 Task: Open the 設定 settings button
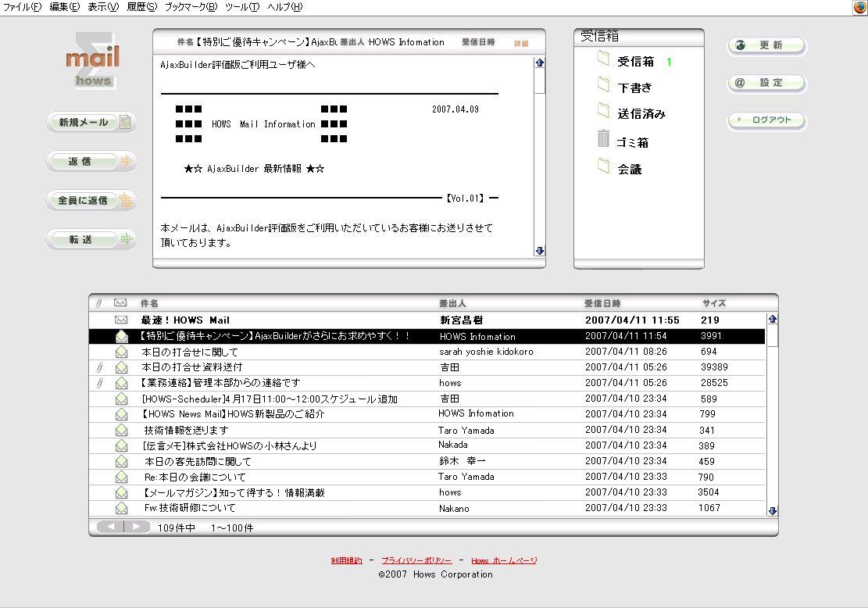click(766, 83)
